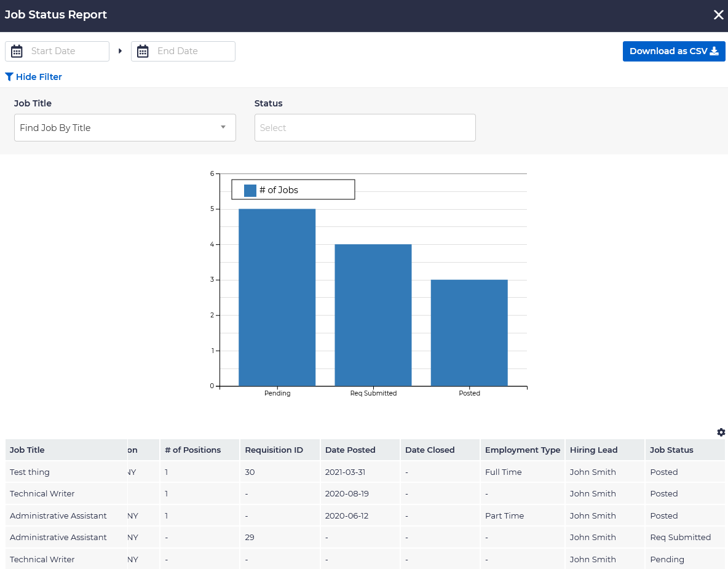Click the Req Submitted bar in chart
The width and height of the screenshot is (728, 569).
click(x=373, y=315)
